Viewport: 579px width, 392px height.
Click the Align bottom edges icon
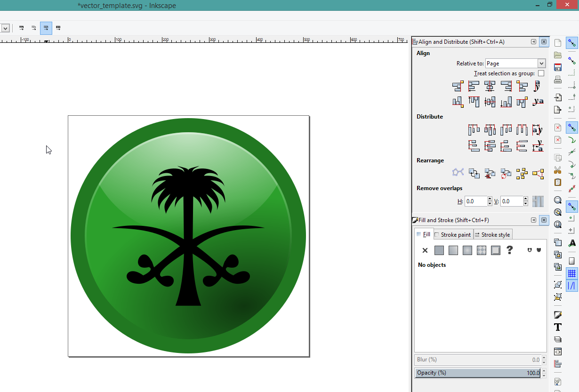pos(506,102)
